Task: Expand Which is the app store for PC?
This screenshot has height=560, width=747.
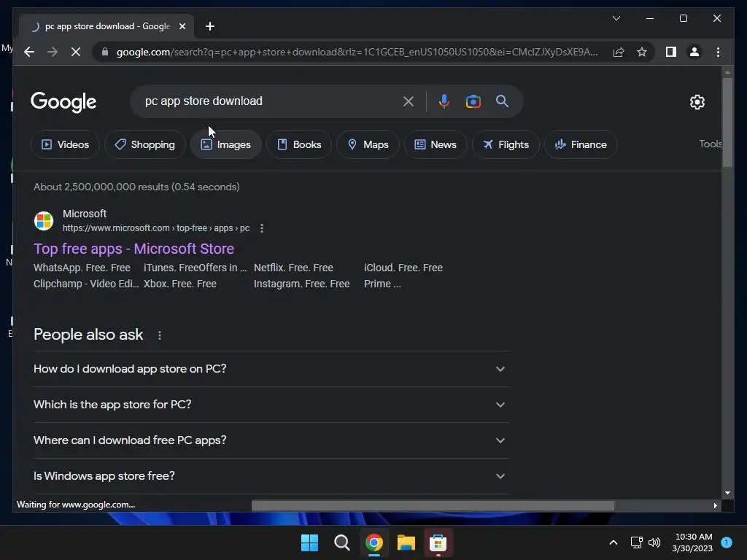Action: 271,405
